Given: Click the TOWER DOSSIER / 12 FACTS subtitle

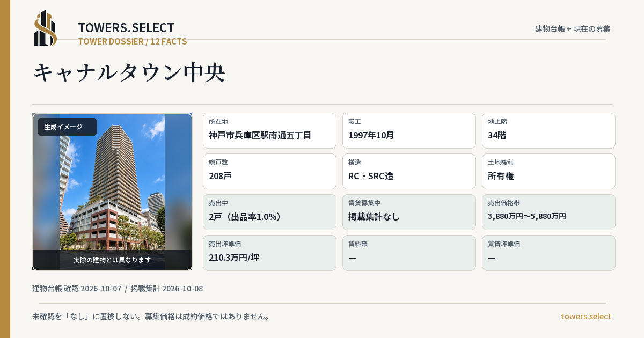Looking at the screenshot, I should pyautogui.click(x=133, y=41).
